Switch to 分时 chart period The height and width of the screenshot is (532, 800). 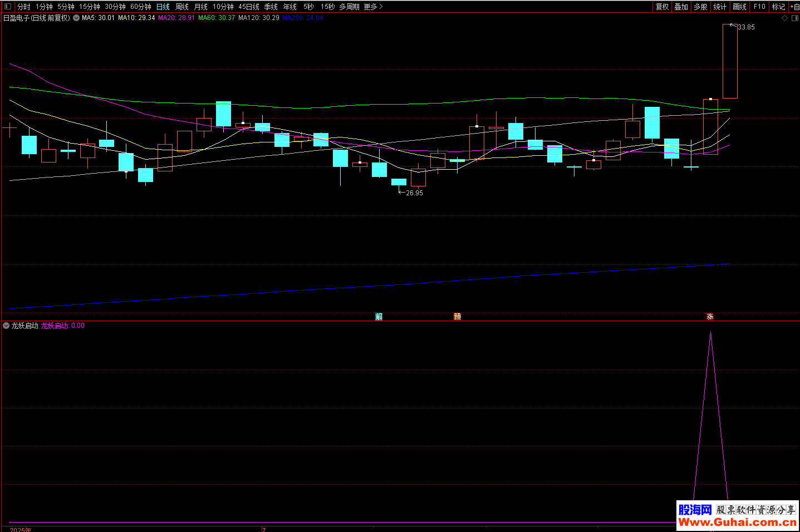coord(24,7)
